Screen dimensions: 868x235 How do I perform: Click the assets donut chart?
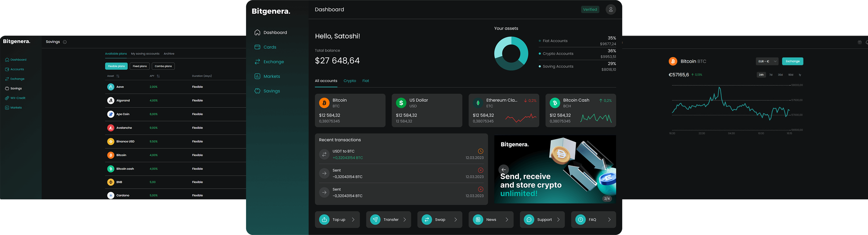(511, 54)
